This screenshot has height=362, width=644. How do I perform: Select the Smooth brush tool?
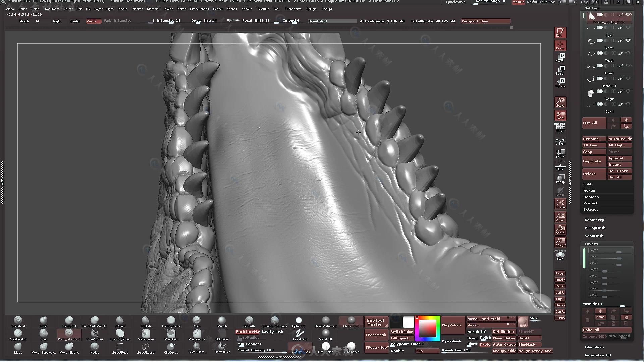248,321
